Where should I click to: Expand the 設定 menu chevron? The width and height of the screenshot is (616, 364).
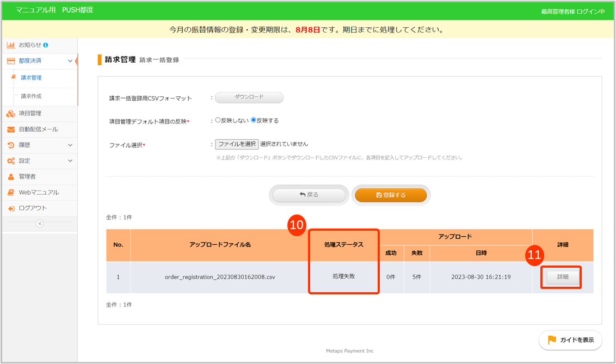(x=70, y=161)
